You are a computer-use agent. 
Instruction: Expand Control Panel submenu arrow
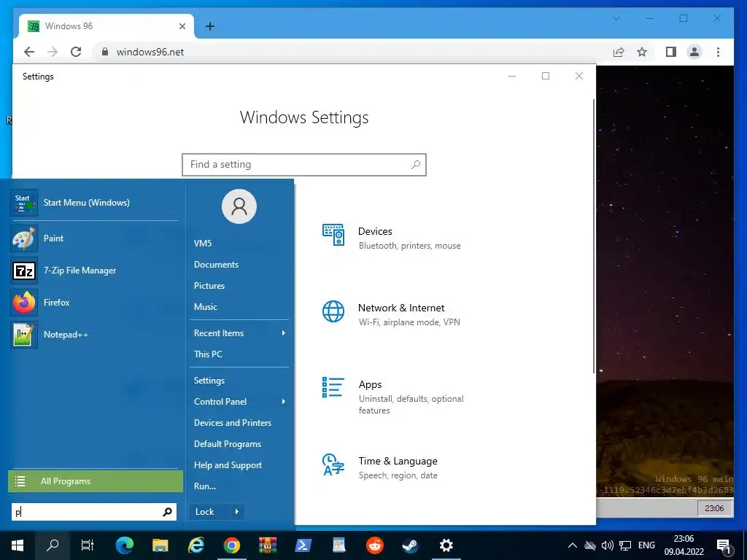coord(284,402)
